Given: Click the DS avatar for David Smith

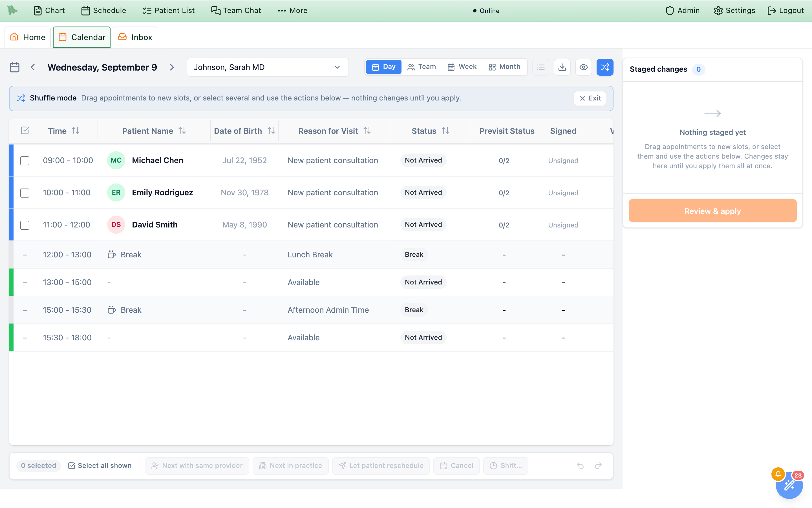Looking at the screenshot, I should tap(116, 225).
